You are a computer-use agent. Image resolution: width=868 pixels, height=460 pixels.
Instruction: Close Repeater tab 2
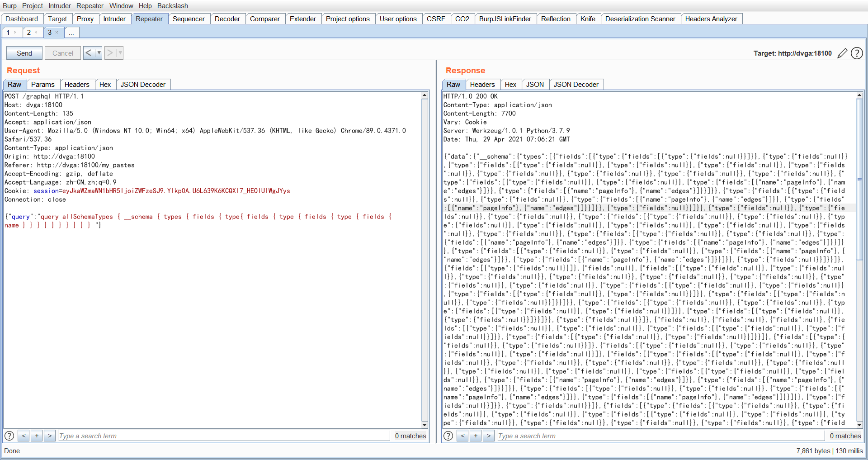(36, 33)
